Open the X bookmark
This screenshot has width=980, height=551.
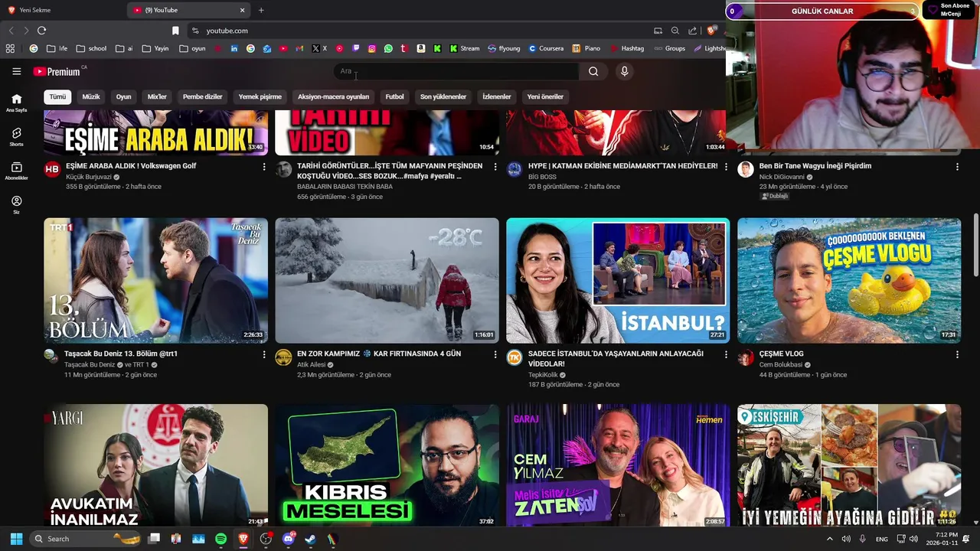(x=319, y=48)
